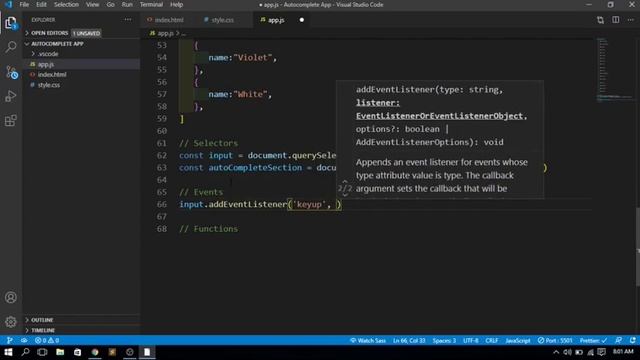Open the File menu
The width and height of the screenshot is (640, 360).
point(24,4)
